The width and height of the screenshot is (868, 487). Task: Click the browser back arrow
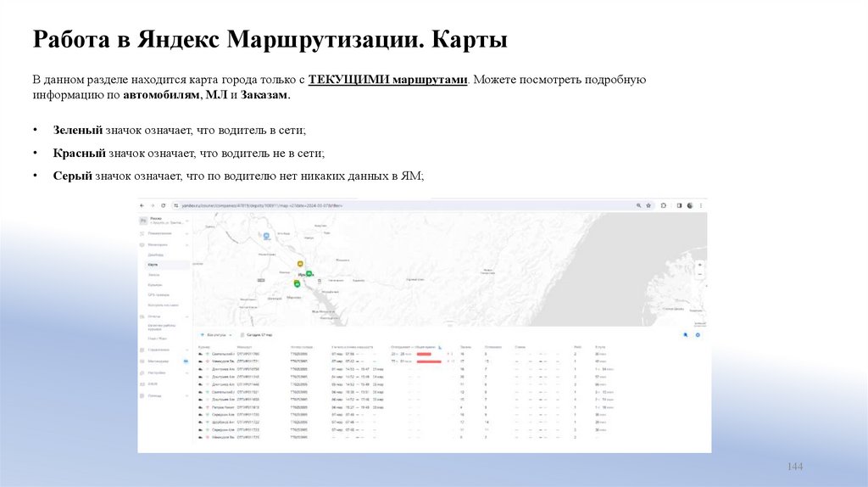[x=142, y=205]
